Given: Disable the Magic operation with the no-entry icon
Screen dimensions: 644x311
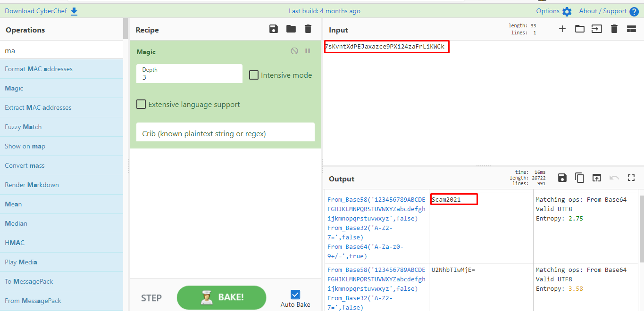Looking at the screenshot, I should [294, 50].
